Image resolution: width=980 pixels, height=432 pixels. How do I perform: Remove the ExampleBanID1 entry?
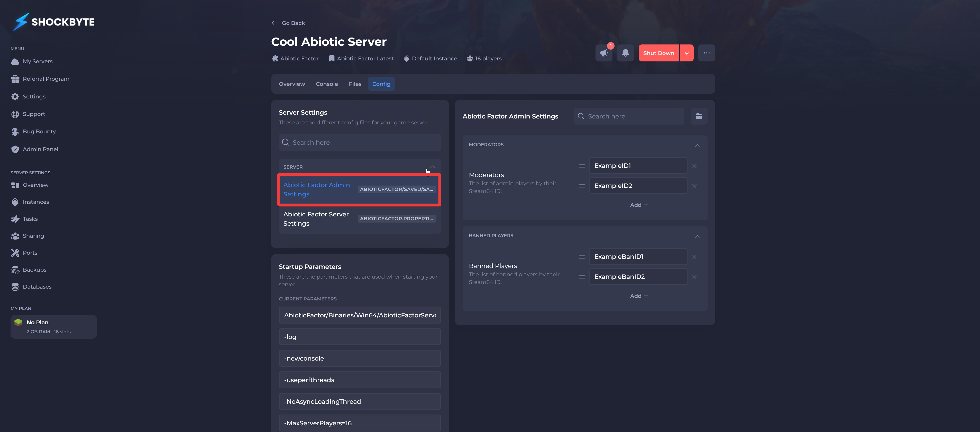click(694, 257)
